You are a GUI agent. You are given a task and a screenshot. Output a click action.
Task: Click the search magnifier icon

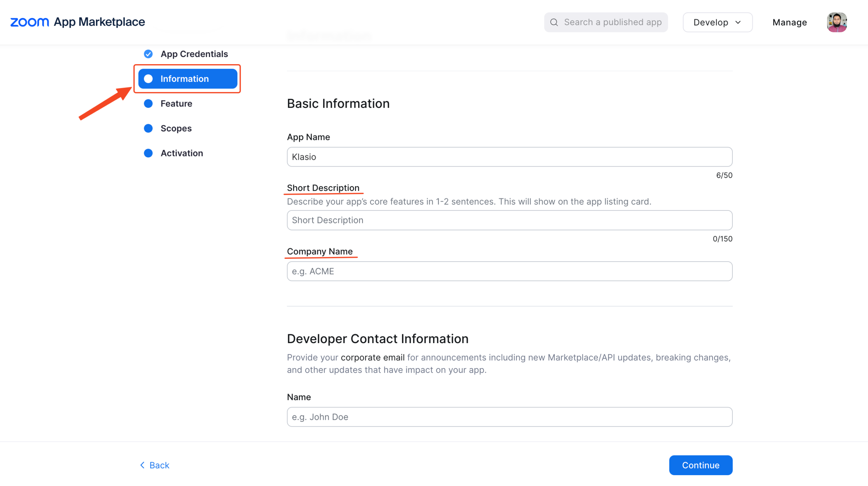[x=554, y=22]
